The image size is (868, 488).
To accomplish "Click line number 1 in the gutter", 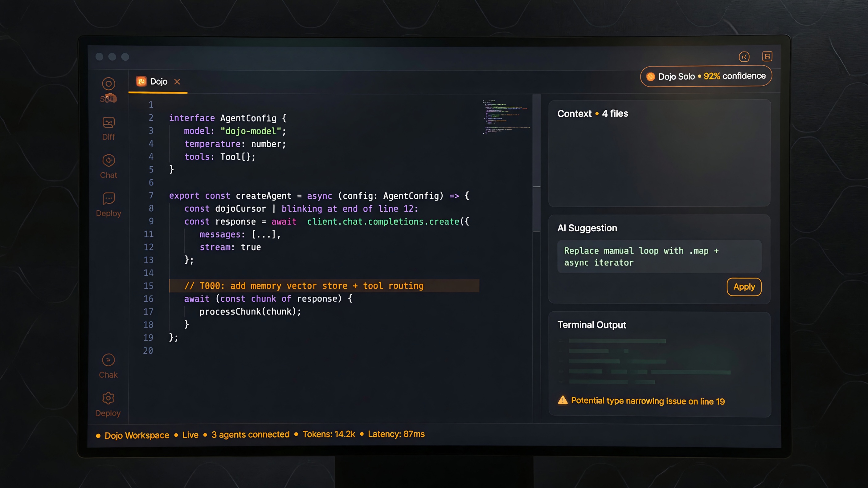I will pyautogui.click(x=151, y=105).
